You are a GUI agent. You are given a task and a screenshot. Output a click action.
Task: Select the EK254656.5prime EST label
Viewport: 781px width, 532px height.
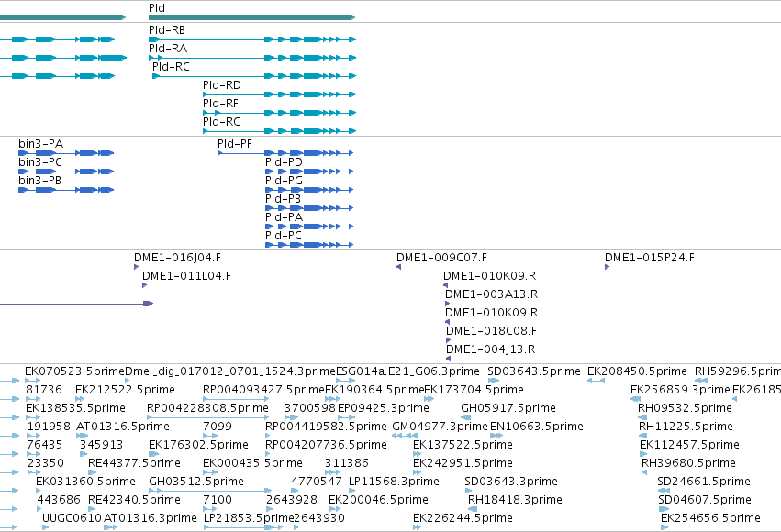click(x=710, y=519)
